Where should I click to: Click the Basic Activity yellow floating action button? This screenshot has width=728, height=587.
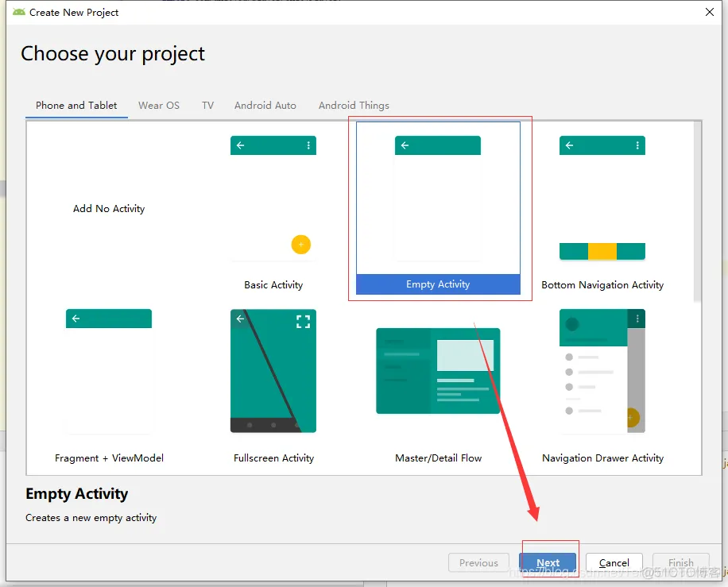[x=301, y=245]
